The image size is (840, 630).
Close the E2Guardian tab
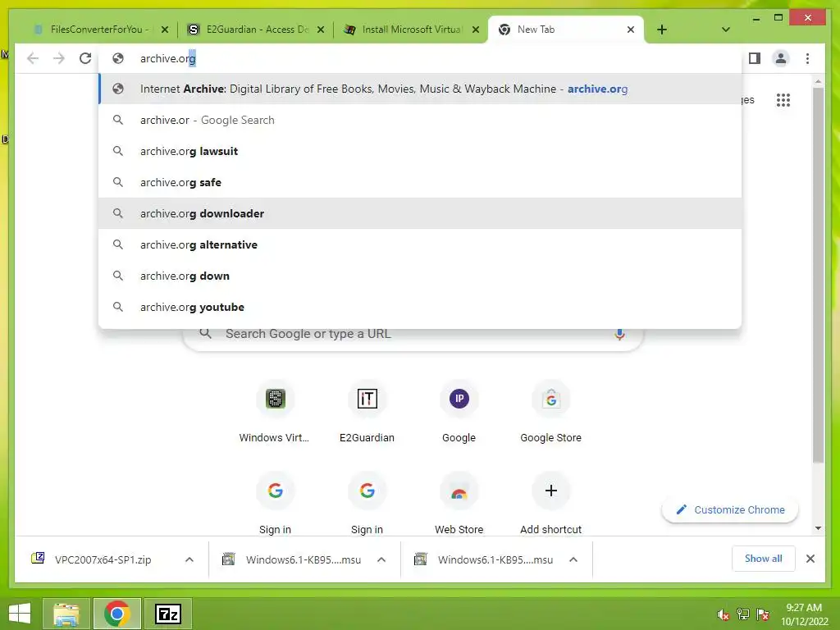[321, 30]
